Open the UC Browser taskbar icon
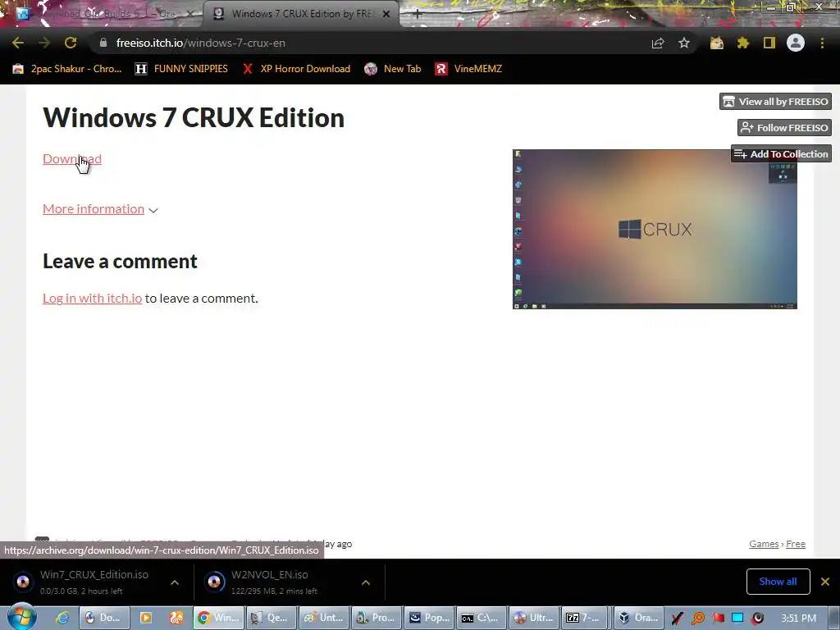Viewport: 840px width, 630px height. tap(176, 618)
